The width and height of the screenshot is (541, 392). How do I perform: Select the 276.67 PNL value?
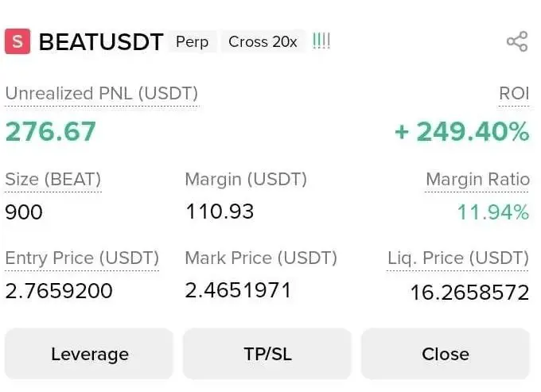pyautogui.click(x=51, y=132)
